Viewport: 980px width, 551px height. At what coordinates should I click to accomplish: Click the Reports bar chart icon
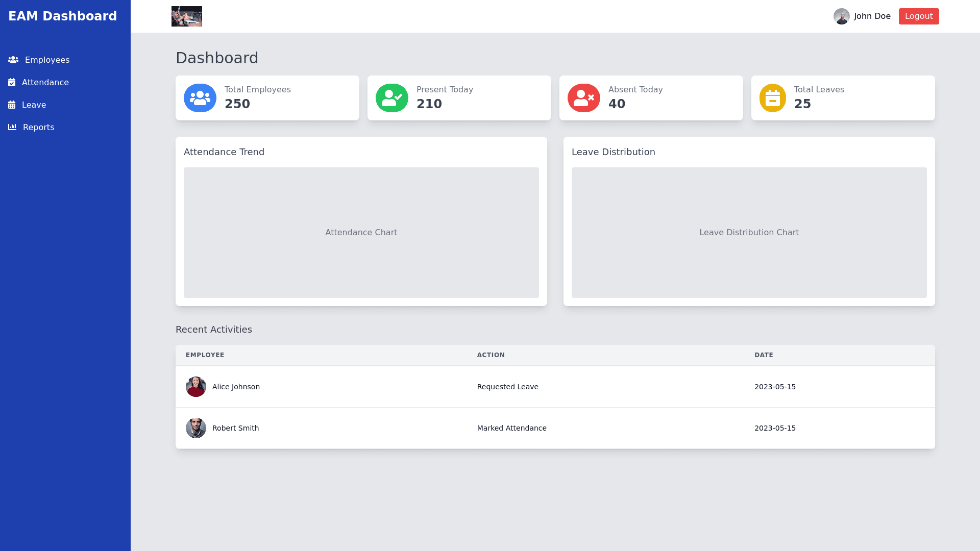[x=12, y=128]
